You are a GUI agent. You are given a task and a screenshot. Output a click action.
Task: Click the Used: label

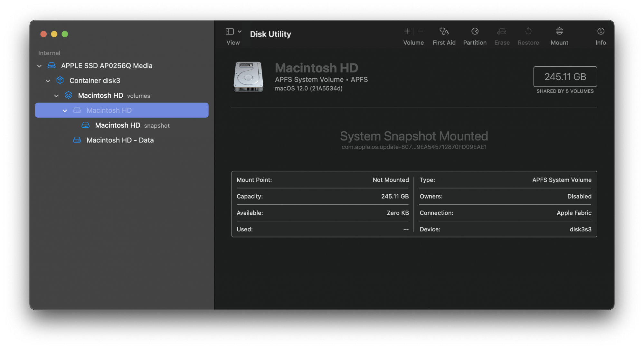245,229
